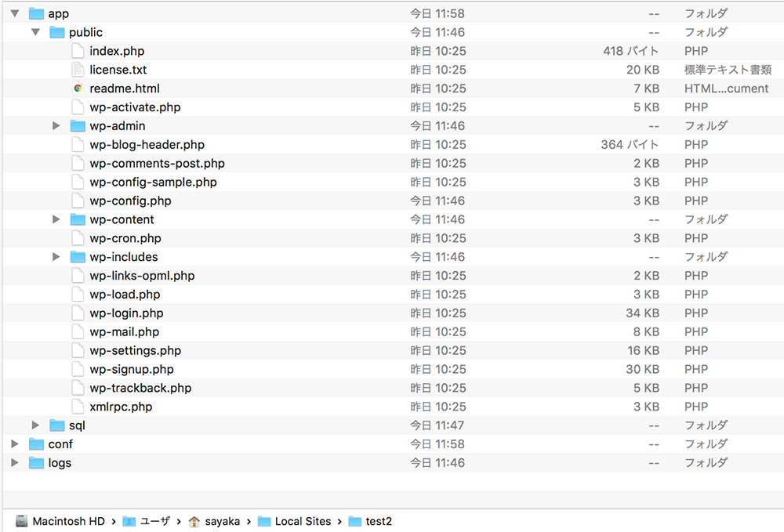The height and width of the screenshot is (532, 784).
Task: Collapse the app folder disclosure triangle
Action: pos(15,13)
